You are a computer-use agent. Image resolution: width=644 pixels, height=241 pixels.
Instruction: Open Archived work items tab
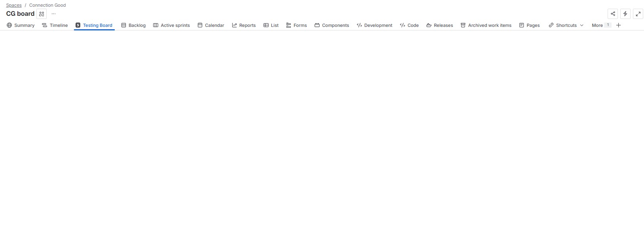coord(486,25)
